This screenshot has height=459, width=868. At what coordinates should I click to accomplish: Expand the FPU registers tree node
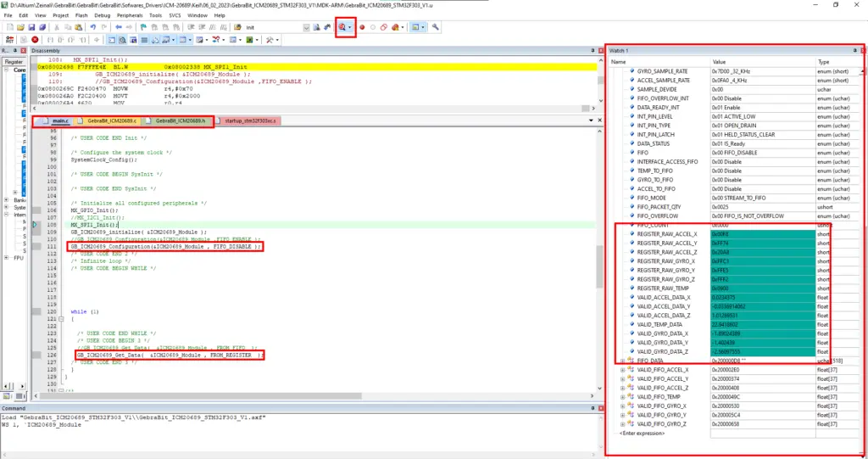7,258
